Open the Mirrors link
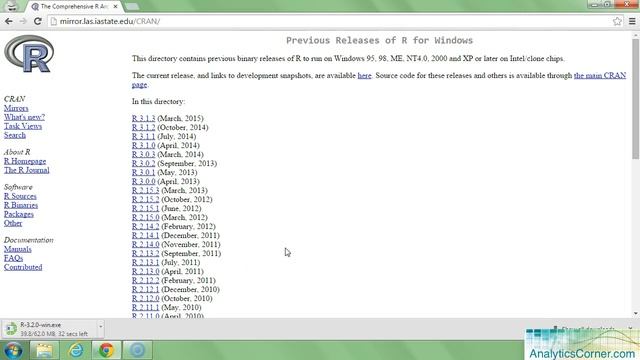The width and height of the screenshot is (640, 360). 16,108
